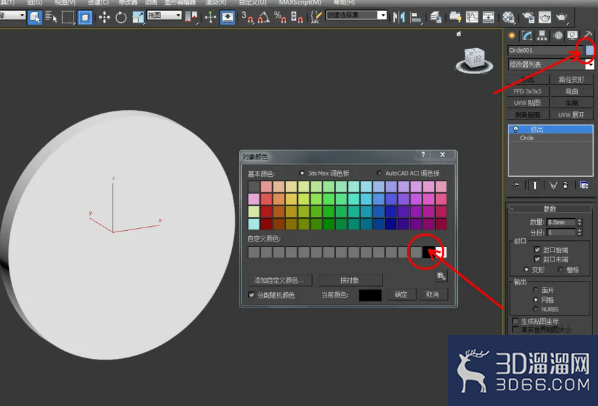
Task: Choose the Rectangular Selection Region tool
Action: click(x=68, y=17)
